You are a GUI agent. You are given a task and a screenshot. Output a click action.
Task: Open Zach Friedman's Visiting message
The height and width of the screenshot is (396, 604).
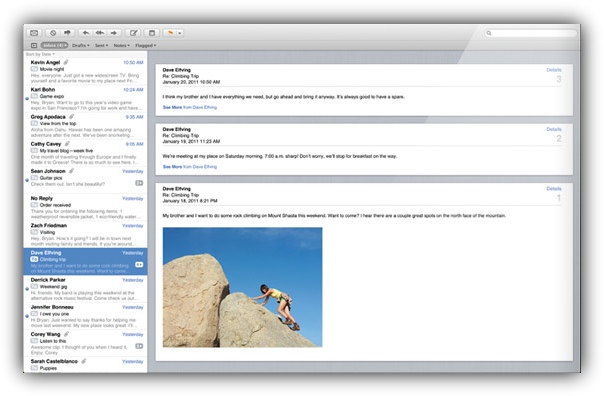click(x=86, y=235)
